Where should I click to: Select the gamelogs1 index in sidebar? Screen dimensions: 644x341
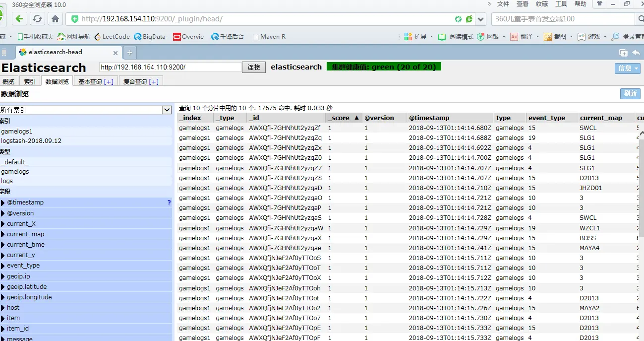click(86, 132)
